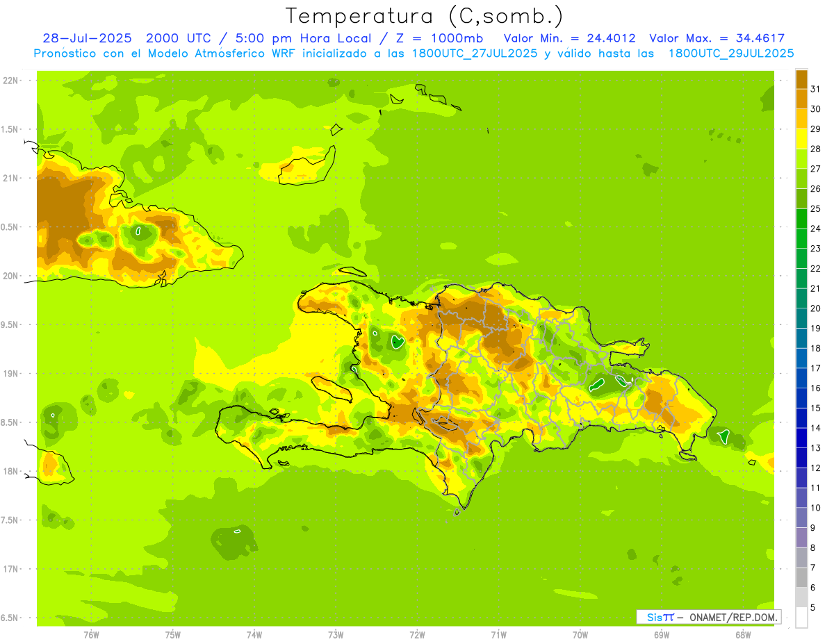Pick the blue legend swatch between 15 and 16
The image size is (834, 644).
pos(801,398)
